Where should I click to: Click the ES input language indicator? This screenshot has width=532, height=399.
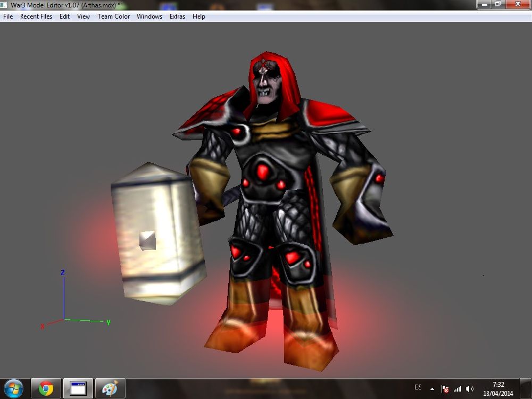418,387
